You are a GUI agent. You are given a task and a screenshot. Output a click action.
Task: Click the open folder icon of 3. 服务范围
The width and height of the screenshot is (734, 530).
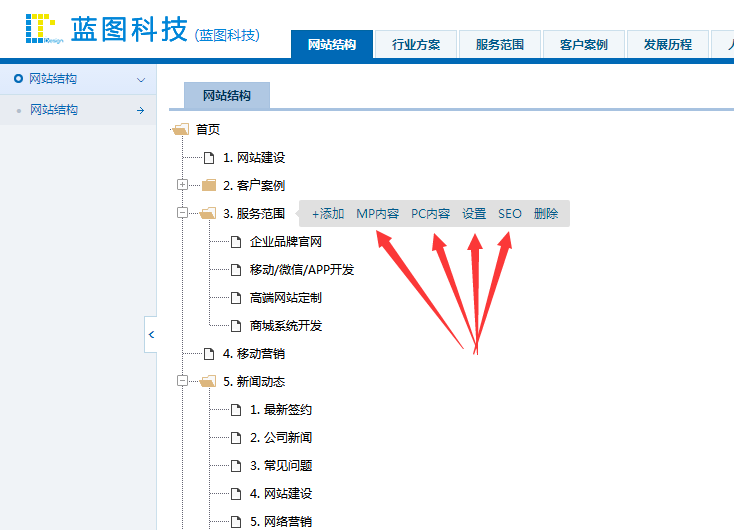click(x=208, y=213)
